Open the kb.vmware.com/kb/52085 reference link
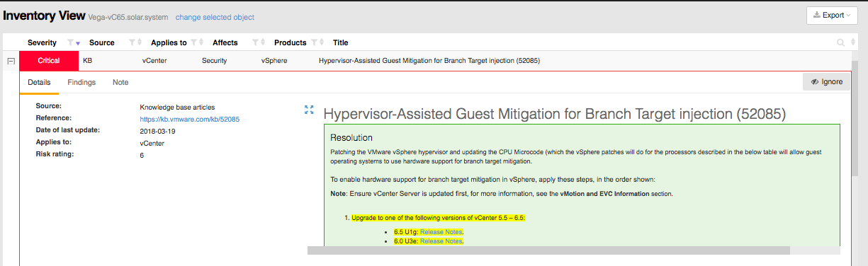This screenshot has width=868, height=266. tap(190, 120)
